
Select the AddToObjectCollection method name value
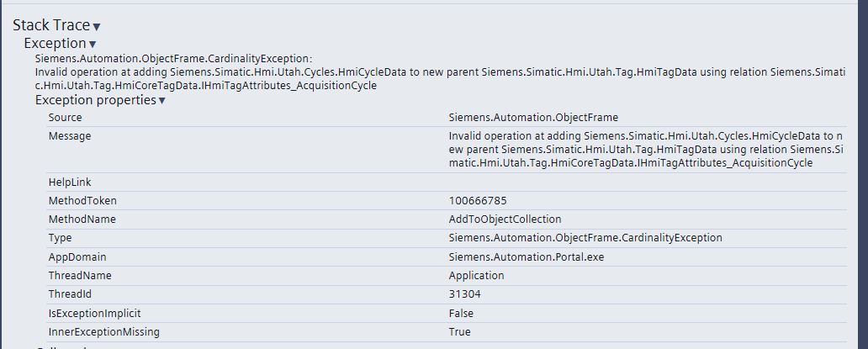(505, 219)
